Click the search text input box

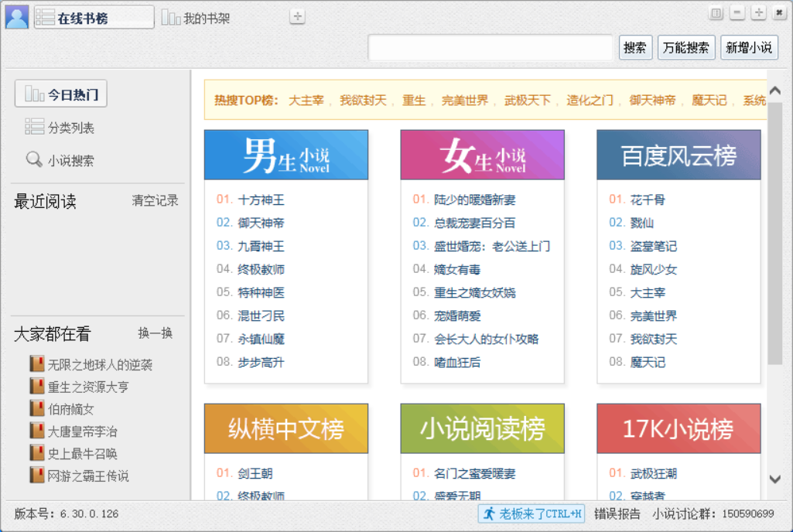click(x=491, y=48)
